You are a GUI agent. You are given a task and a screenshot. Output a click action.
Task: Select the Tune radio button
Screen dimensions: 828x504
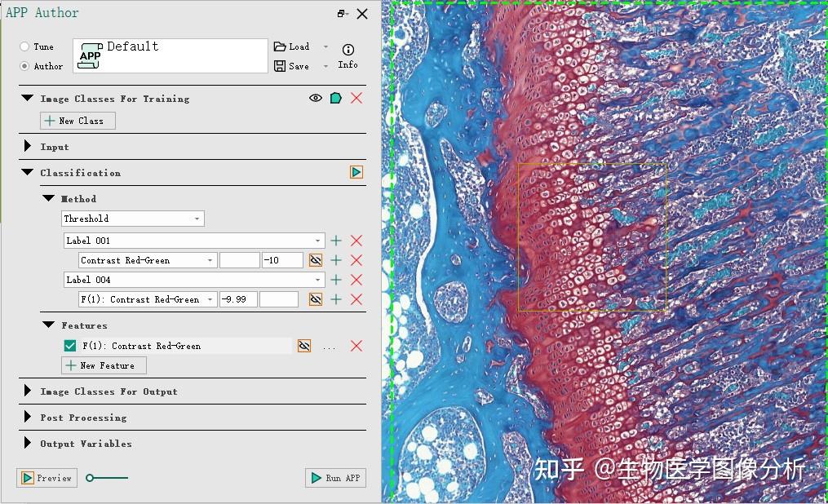pyautogui.click(x=24, y=46)
